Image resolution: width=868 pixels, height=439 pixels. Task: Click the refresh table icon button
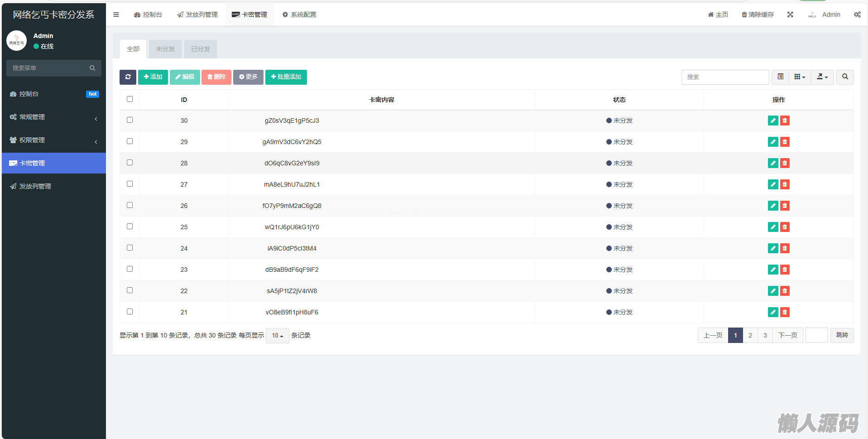pos(128,77)
